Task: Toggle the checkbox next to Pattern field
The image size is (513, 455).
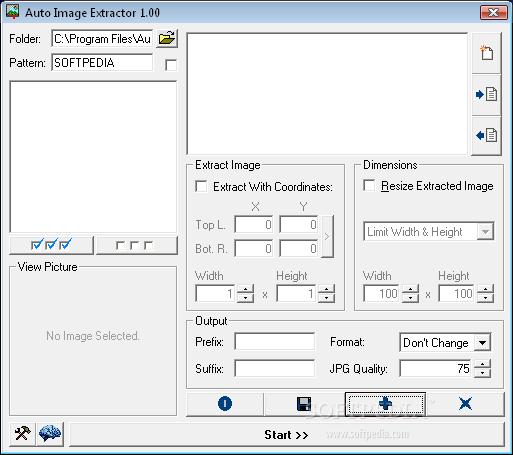Action: click(x=171, y=65)
